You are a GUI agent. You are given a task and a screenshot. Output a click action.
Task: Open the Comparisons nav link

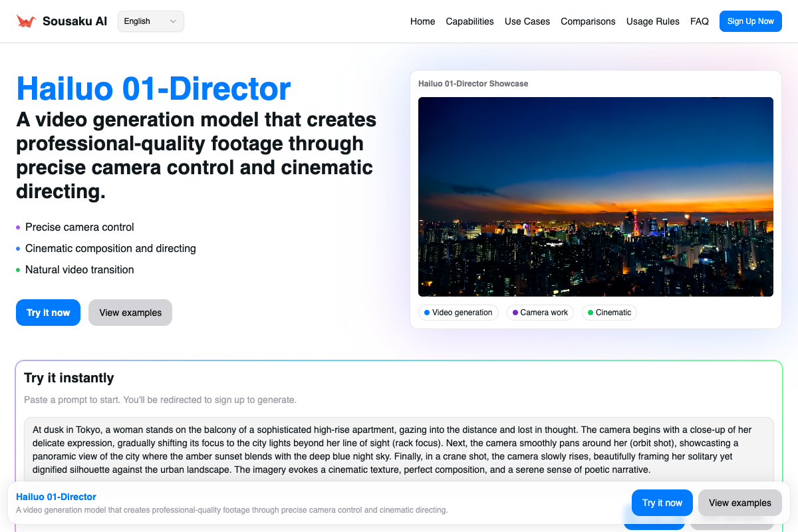pyautogui.click(x=588, y=21)
